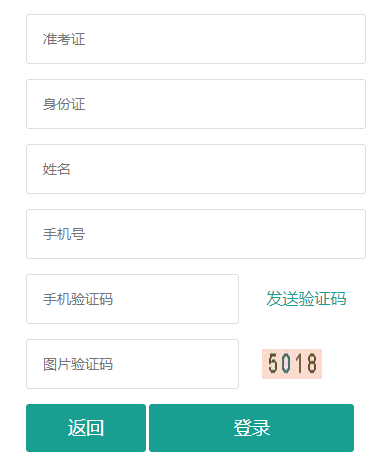Click the 发送验证码 link
This screenshot has height=461, width=382.
(306, 299)
